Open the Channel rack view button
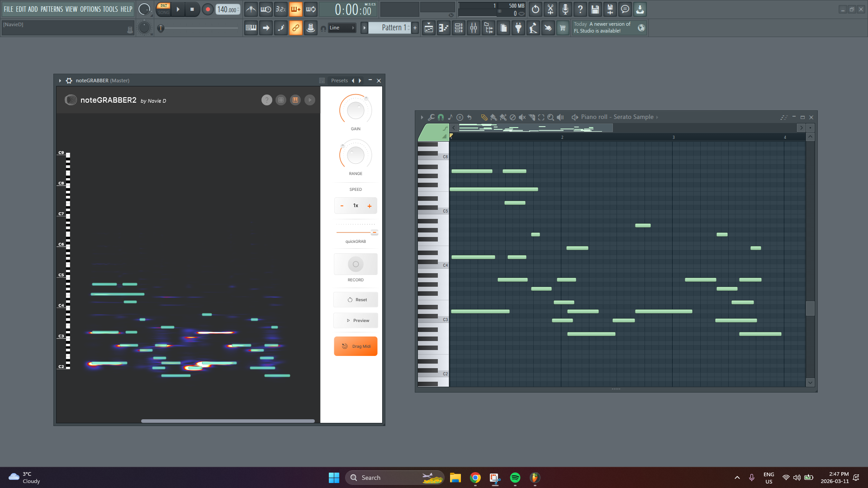Image resolution: width=868 pixels, height=488 pixels. coord(459,28)
